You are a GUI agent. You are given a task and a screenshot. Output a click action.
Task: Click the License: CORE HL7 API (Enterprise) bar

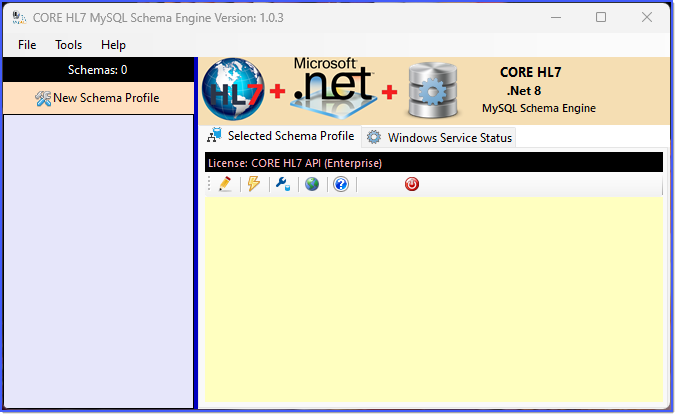click(x=433, y=163)
